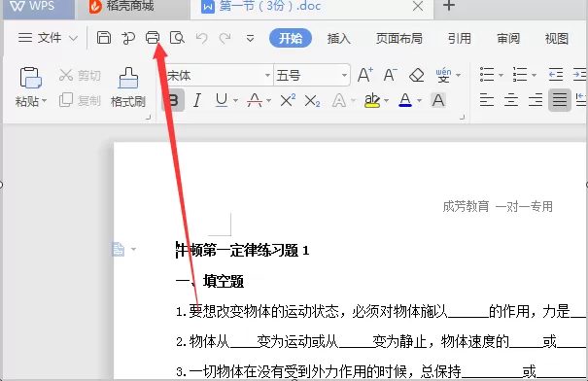Select the Format Painter (格式刷) tool

[128, 87]
